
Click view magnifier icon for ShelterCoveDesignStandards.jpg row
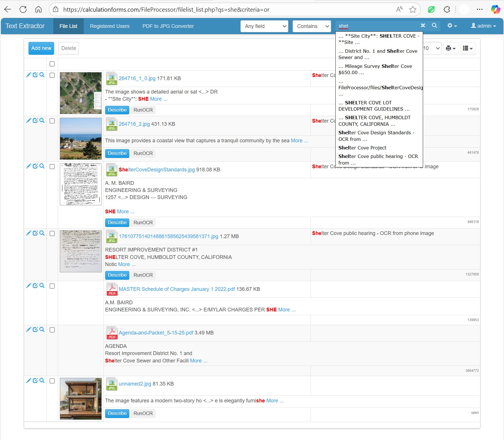[42, 166]
